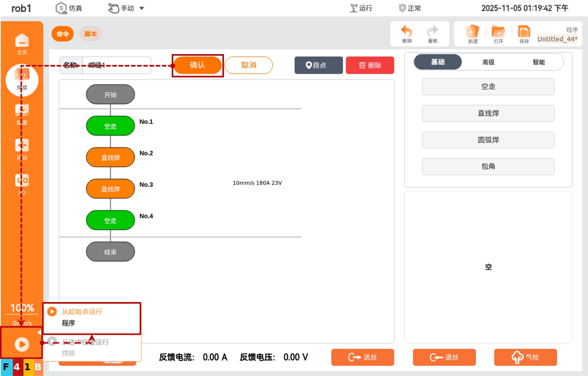Adjust the 100% speed control
Image resolution: width=588 pixels, height=376 pixels.
point(22,308)
